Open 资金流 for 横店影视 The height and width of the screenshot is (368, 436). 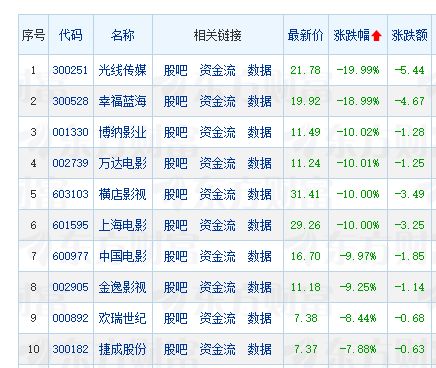[217, 194]
